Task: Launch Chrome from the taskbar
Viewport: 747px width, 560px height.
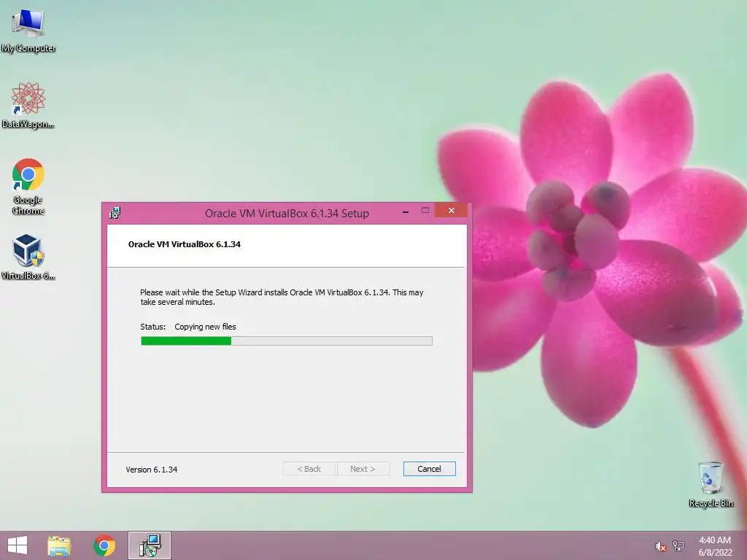Action: pyautogui.click(x=104, y=545)
